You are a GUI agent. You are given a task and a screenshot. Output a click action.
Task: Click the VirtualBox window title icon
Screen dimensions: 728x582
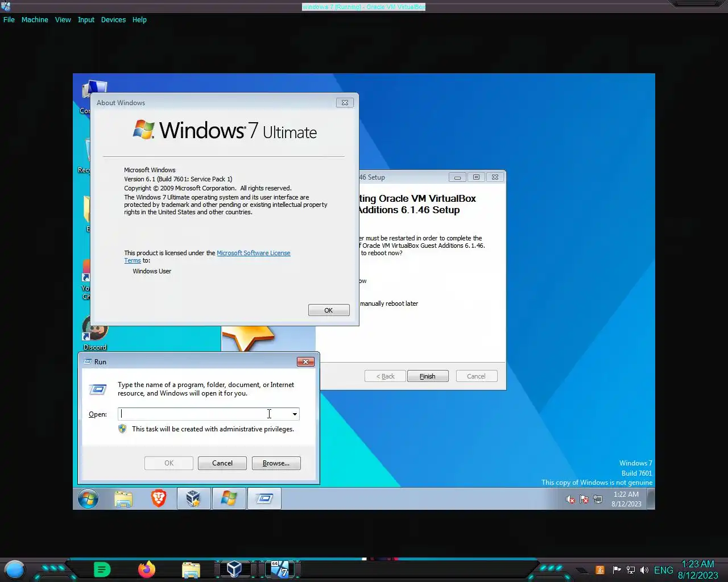[6, 7]
